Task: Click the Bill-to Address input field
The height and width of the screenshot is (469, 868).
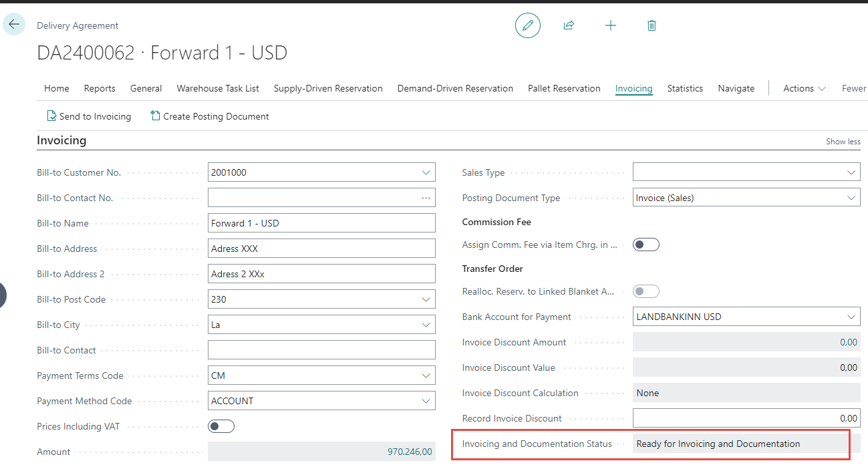Action: [321, 249]
